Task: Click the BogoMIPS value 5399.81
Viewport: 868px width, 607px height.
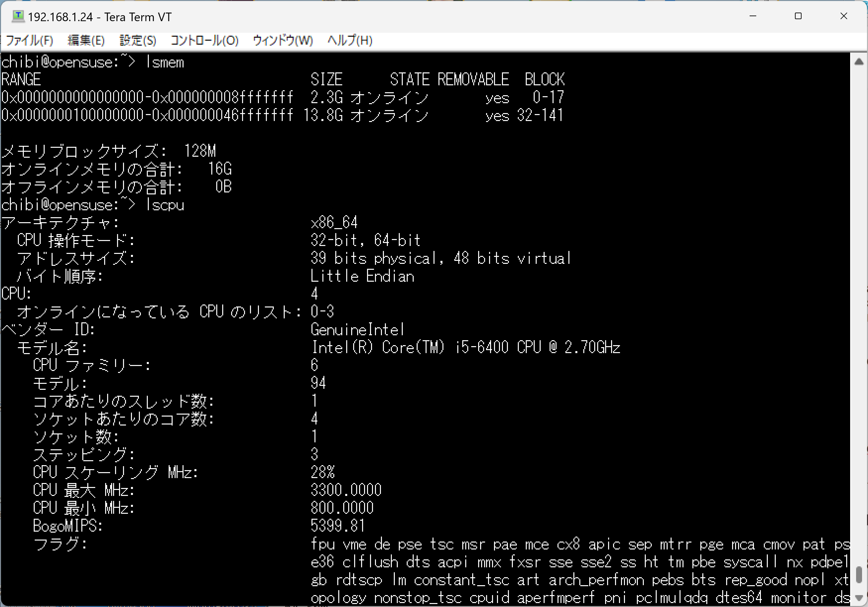Action: click(x=338, y=525)
